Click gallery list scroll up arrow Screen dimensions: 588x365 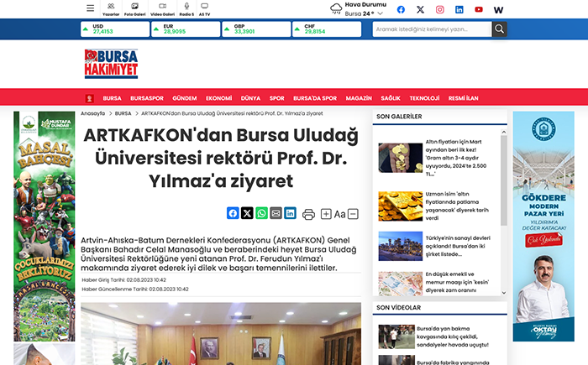click(x=504, y=132)
